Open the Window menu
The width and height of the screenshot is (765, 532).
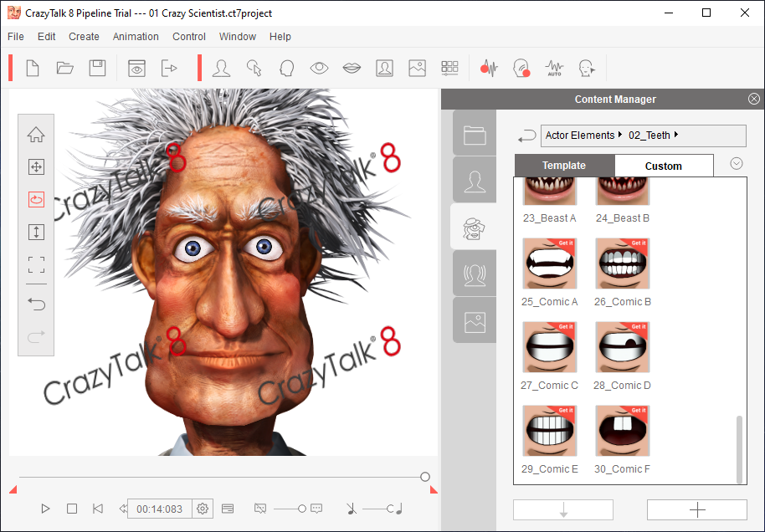(238, 37)
